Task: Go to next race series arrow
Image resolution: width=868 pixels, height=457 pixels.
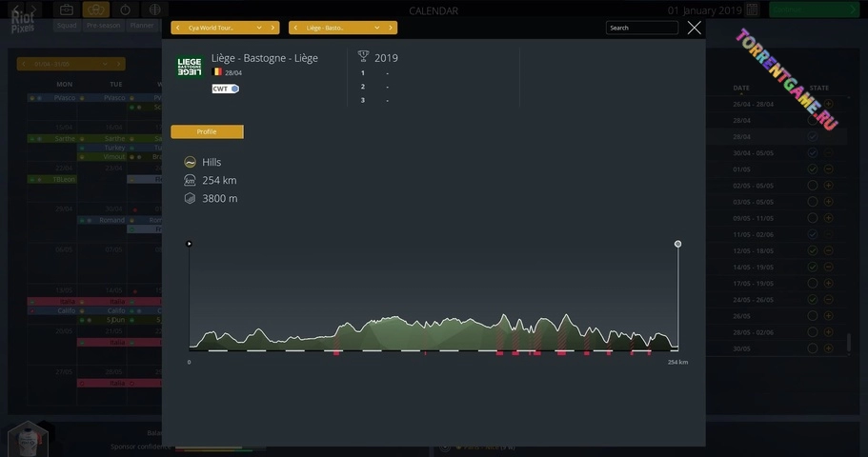Action: pyautogui.click(x=273, y=28)
